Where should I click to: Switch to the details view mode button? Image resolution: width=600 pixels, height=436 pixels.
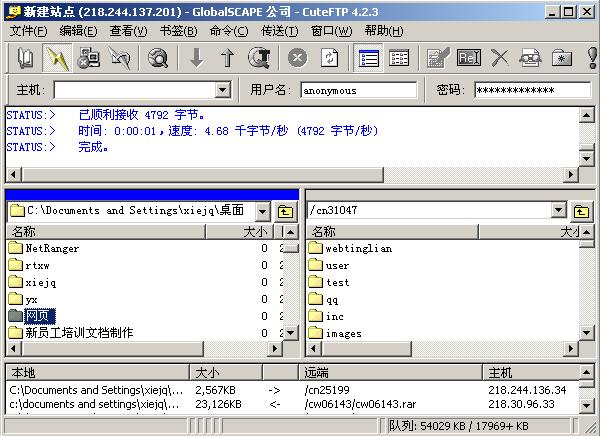point(399,58)
